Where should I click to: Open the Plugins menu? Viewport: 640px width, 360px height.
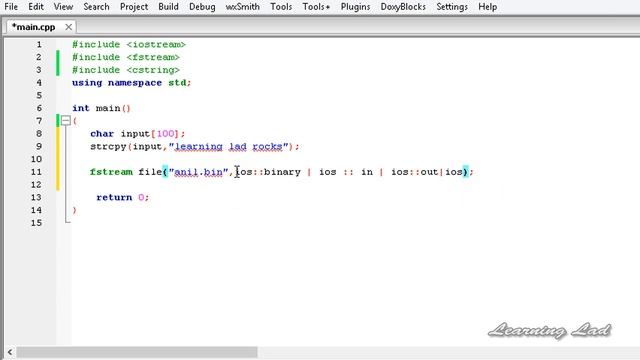tap(355, 7)
